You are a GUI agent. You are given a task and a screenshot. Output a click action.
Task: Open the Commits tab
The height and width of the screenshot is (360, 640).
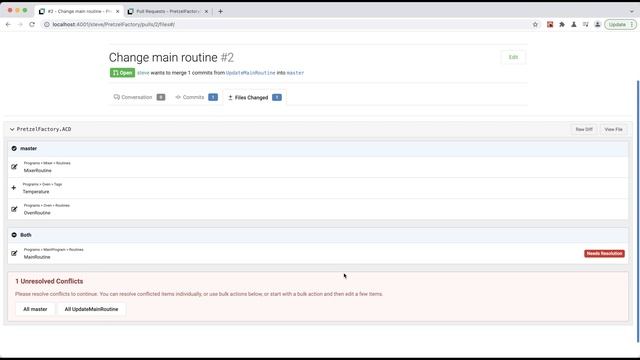point(196,97)
